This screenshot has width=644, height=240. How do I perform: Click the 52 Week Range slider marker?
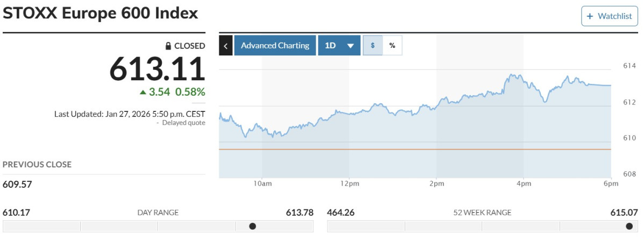pyautogui.click(x=629, y=226)
